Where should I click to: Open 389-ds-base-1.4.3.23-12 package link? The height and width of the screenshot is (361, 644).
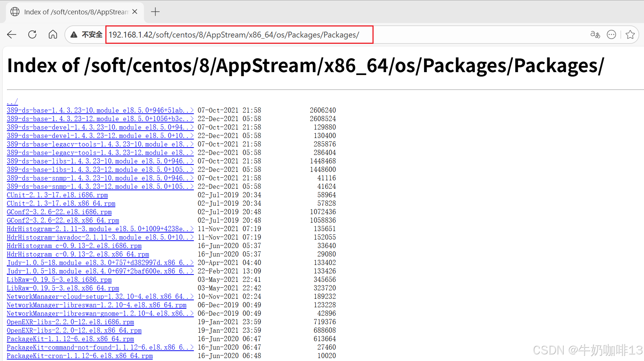tap(100, 119)
